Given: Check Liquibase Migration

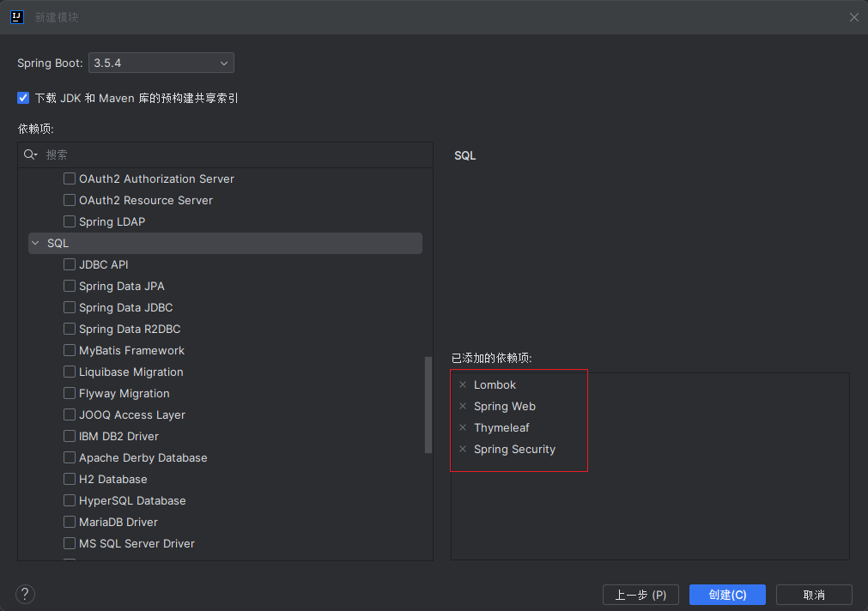Looking at the screenshot, I should point(70,372).
